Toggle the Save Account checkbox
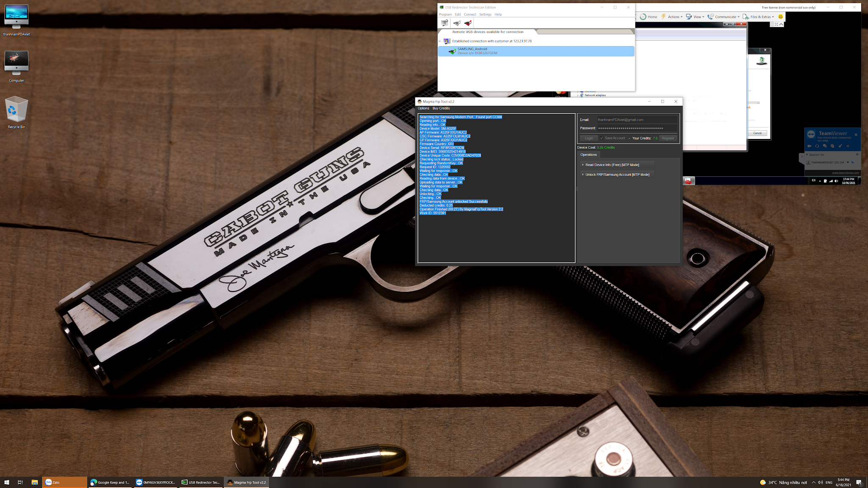Viewport: 868px width, 488px height. (601, 138)
